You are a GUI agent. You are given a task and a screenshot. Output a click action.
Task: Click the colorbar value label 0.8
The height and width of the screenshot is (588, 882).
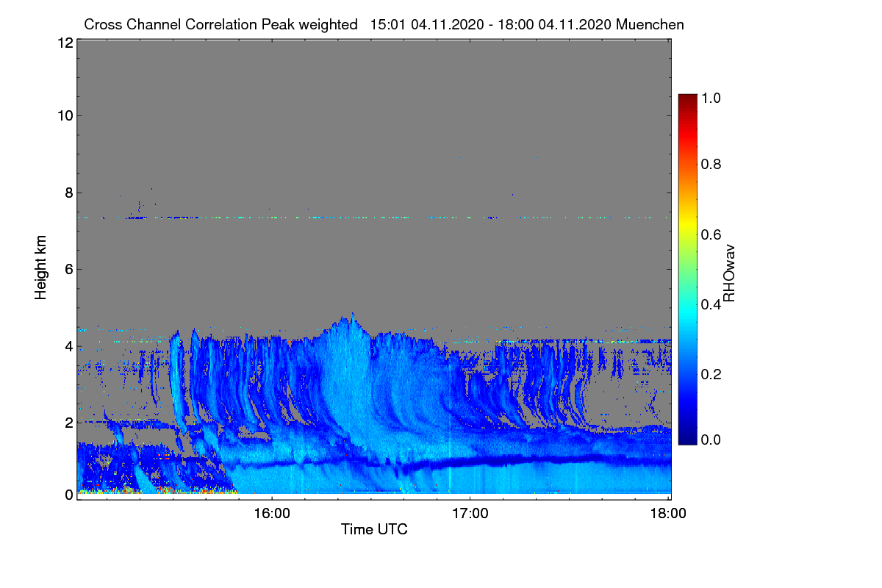pos(710,165)
